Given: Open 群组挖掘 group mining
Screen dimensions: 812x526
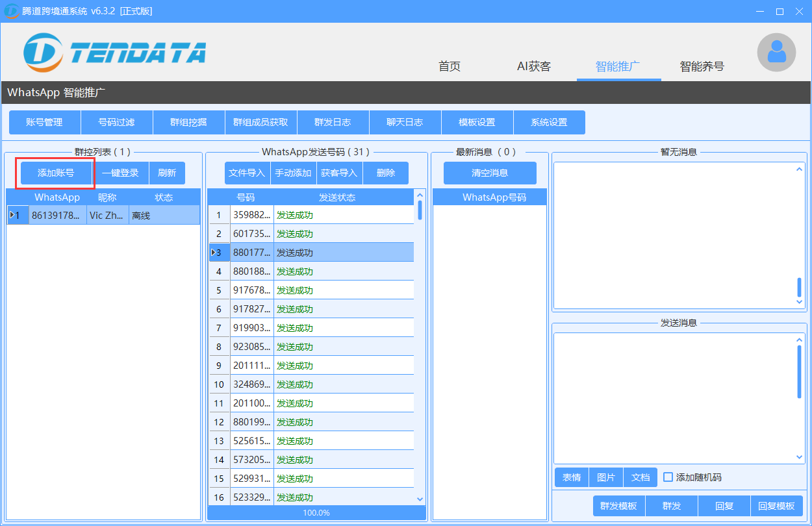Looking at the screenshot, I should click(x=188, y=122).
